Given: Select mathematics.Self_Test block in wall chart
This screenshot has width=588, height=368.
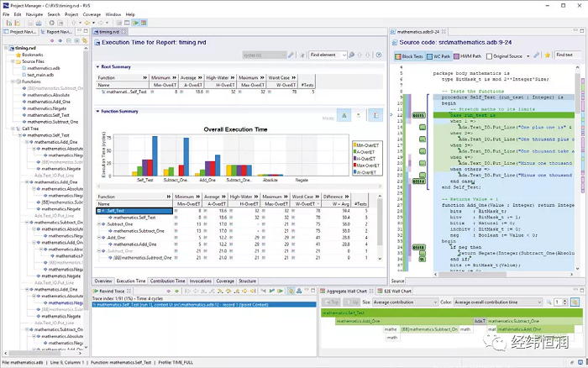Looking at the screenshot, I should click(x=452, y=313).
